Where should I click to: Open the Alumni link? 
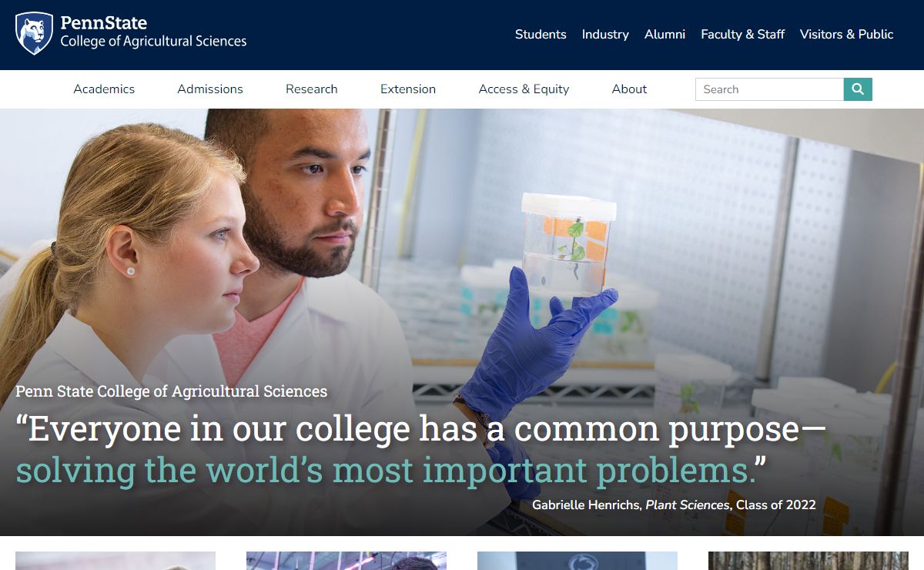tap(665, 35)
